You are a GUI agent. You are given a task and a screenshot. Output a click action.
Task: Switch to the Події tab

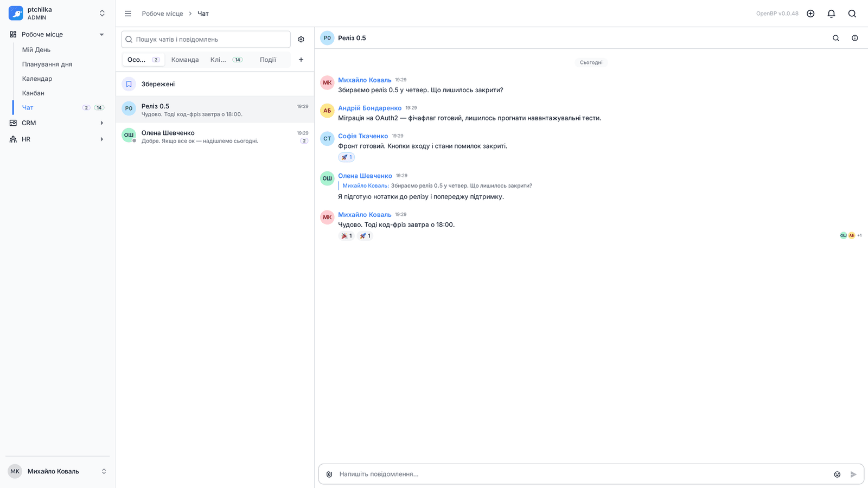[268, 60]
